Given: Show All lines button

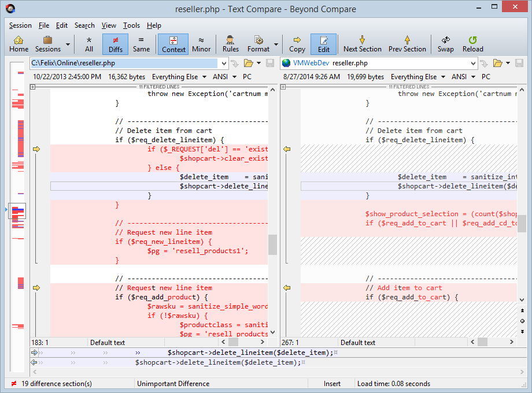Looking at the screenshot, I should [89, 44].
